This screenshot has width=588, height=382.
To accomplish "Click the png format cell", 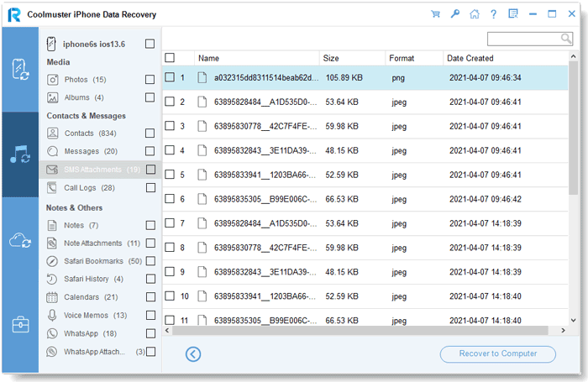I will pos(398,78).
